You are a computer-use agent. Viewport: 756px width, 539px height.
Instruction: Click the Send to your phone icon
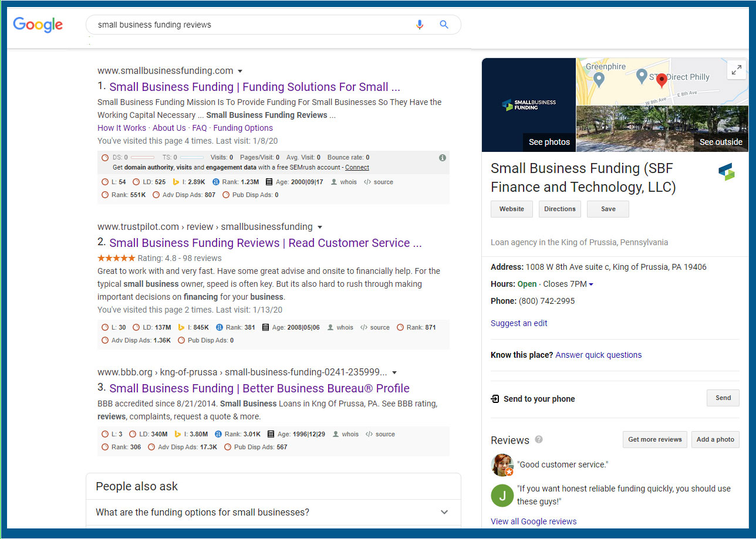(495, 399)
